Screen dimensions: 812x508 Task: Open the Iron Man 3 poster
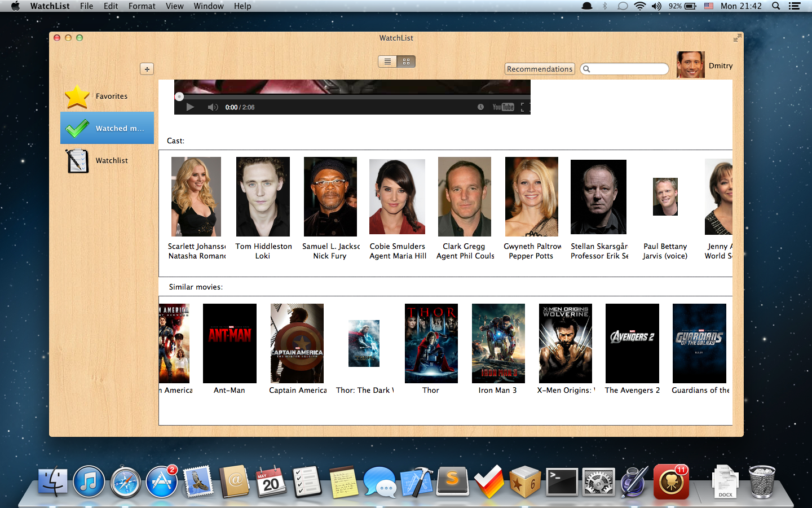498,343
